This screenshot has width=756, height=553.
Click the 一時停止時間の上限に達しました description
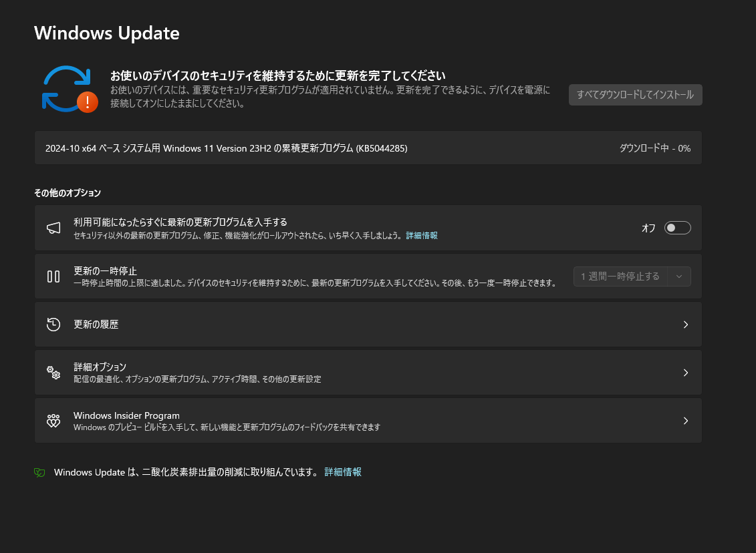point(315,283)
